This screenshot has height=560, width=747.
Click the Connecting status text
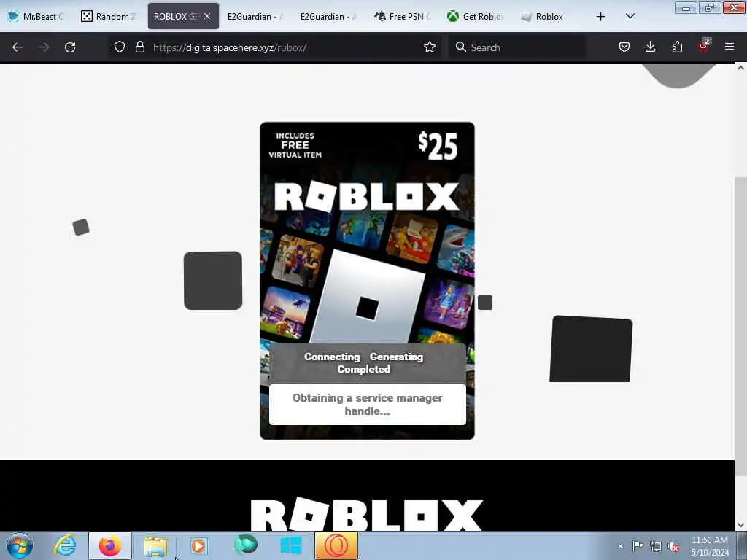pos(332,357)
